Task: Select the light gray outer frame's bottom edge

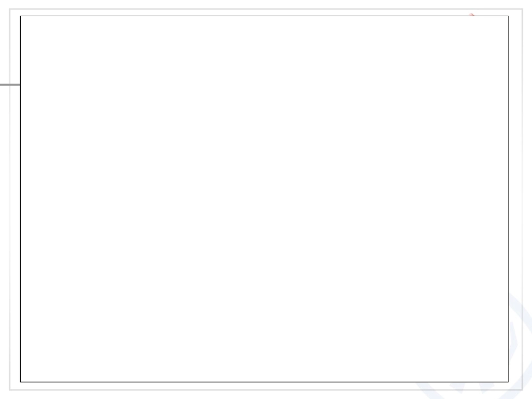Action: (x=266, y=390)
